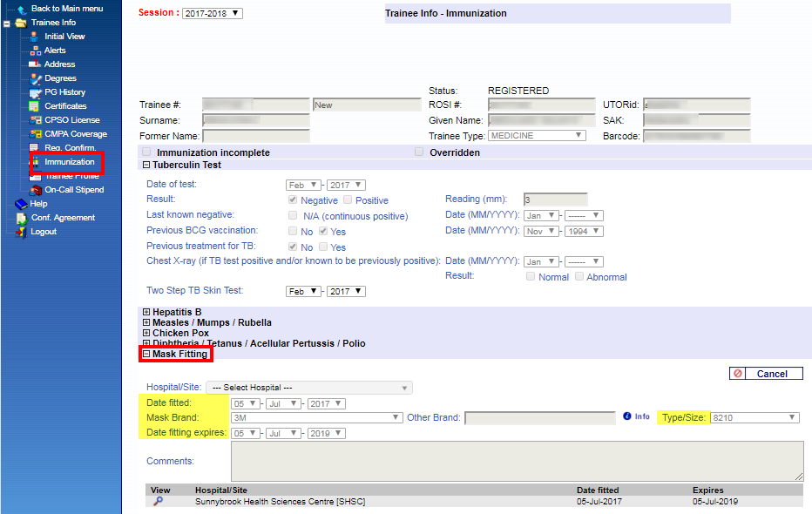The image size is (812, 514).
Task: Check the Overridden checkbox
Action: tap(419, 152)
